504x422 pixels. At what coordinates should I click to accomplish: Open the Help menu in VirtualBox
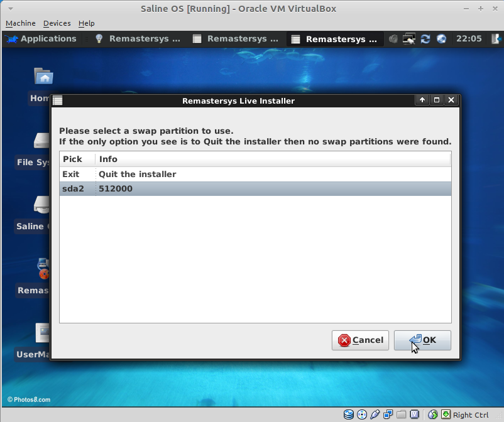pyautogui.click(x=87, y=23)
